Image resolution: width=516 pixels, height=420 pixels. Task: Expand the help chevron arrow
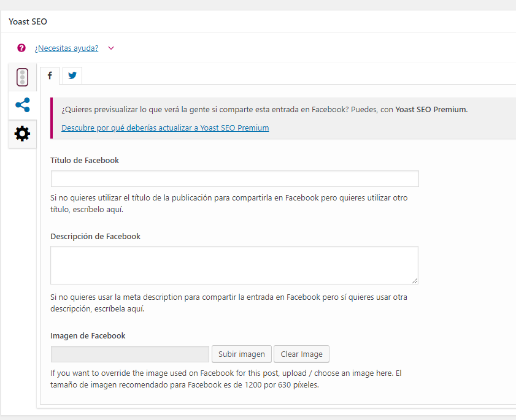coord(111,48)
